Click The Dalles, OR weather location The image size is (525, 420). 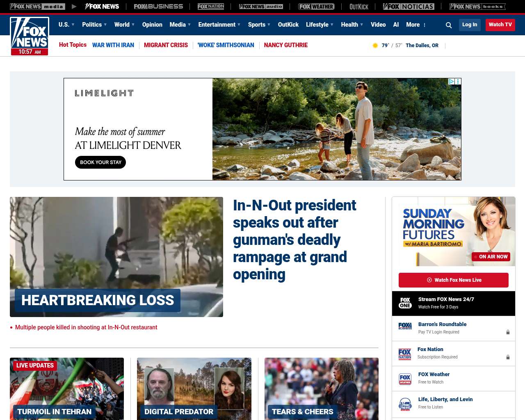(x=422, y=46)
